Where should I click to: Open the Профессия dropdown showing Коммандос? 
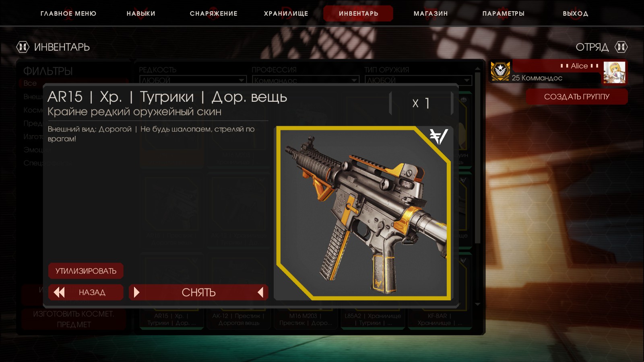[x=305, y=80]
